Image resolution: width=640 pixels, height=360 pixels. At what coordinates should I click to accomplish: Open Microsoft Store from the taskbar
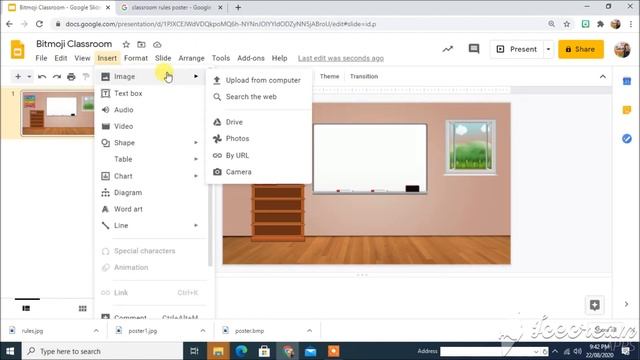pyautogui.click(x=264, y=351)
